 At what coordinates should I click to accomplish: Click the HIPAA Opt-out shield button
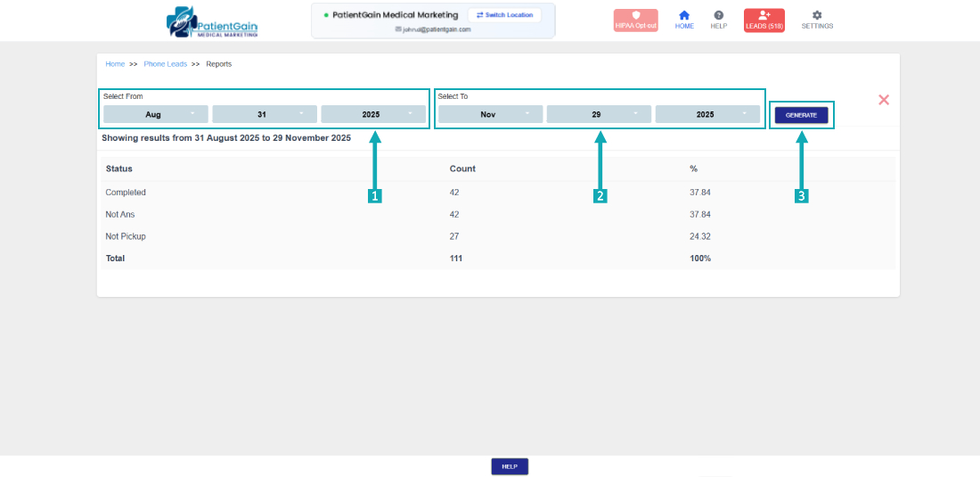(635, 20)
